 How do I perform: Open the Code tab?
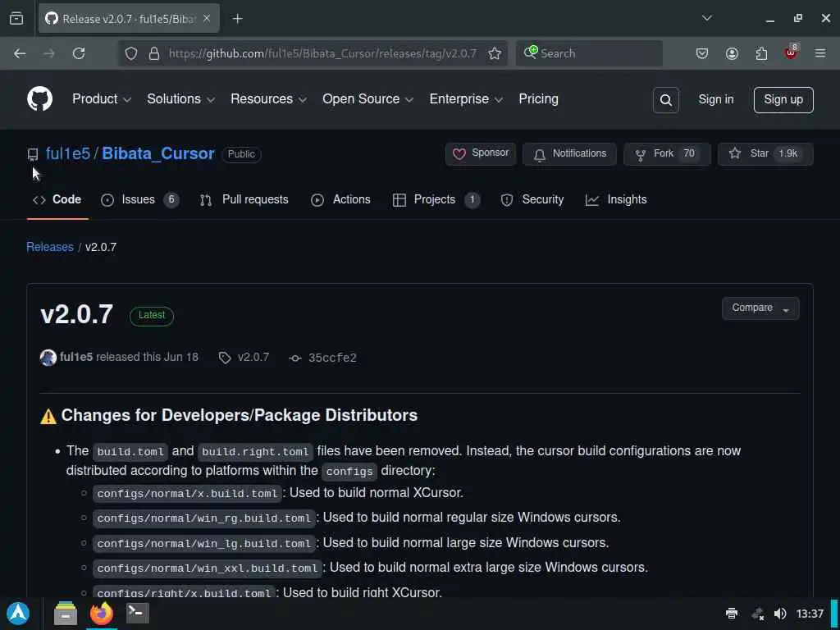(x=57, y=200)
